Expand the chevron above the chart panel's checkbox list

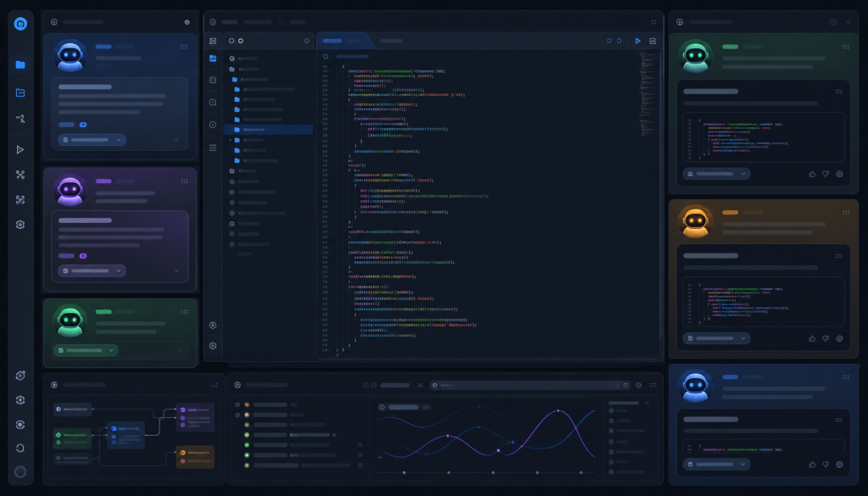[x=647, y=403]
